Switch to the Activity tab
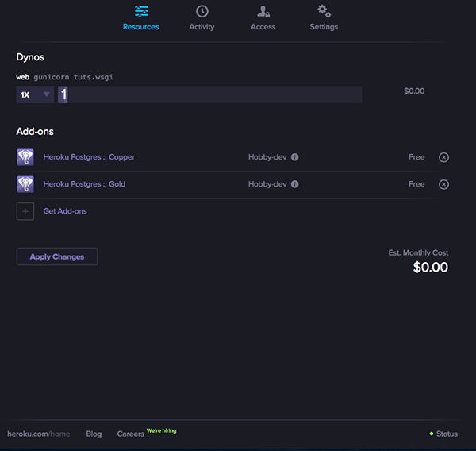Viewport: 476px width, 451px height. pyautogui.click(x=202, y=18)
